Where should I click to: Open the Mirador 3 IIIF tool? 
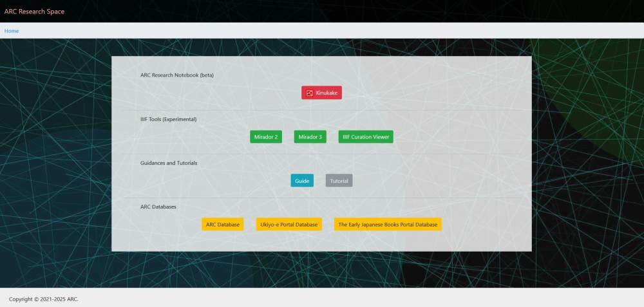coord(310,137)
